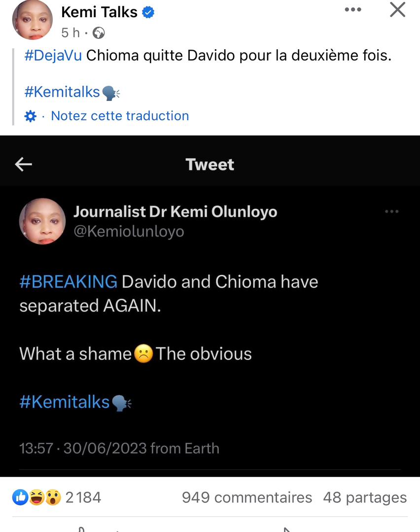Open the 949 commentaires list
This screenshot has height=532, width=420.
(x=246, y=498)
